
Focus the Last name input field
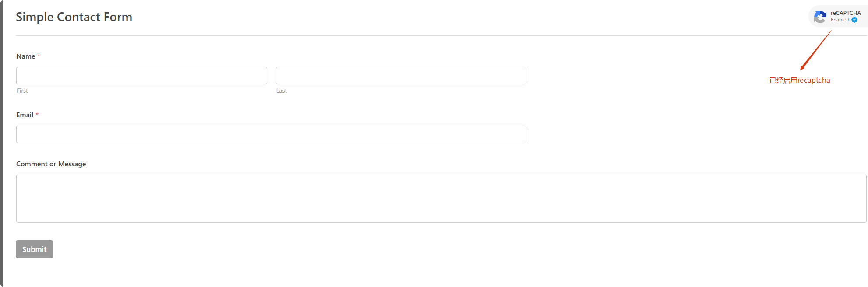[x=401, y=76]
